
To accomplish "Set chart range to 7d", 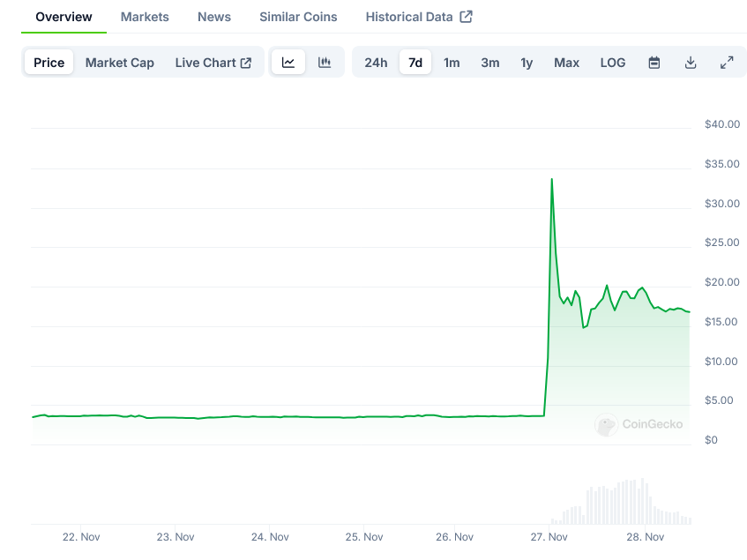I will click(x=415, y=63).
